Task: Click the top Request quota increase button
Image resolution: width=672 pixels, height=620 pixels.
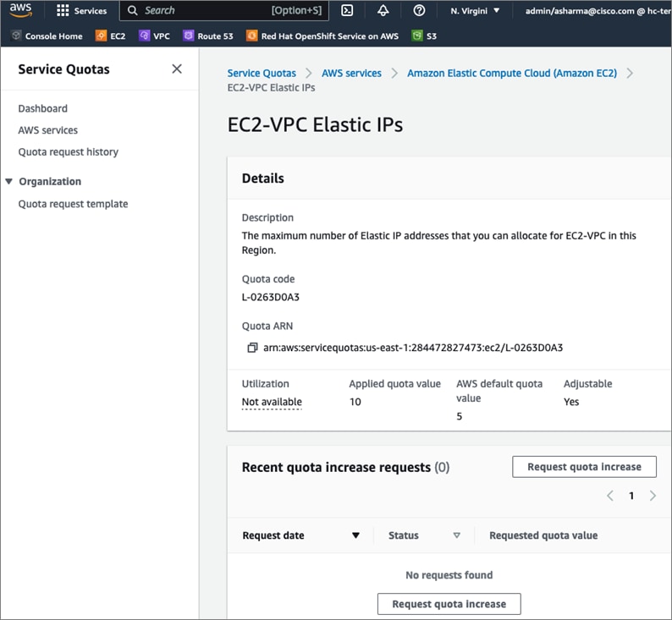Action: [584, 467]
